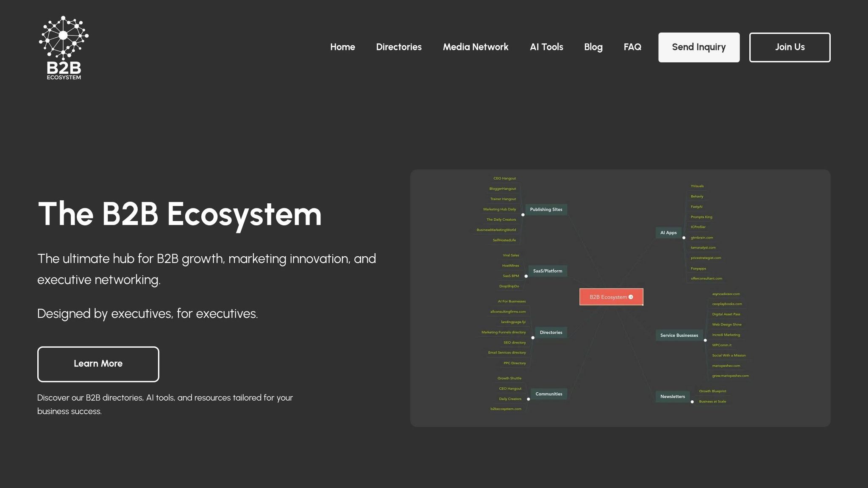Click the red B2B Ecosystem central node
This screenshot has height=488, width=868.
[x=611, y=297]
